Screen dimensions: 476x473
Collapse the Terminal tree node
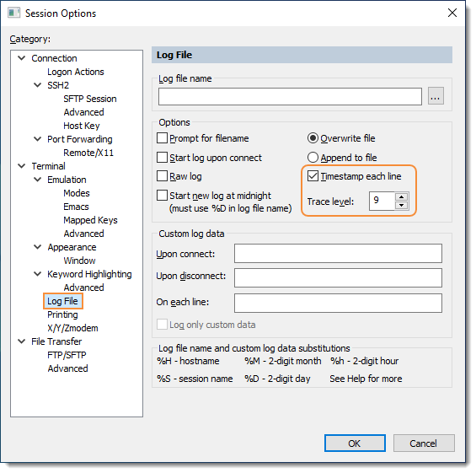point(22,166)
